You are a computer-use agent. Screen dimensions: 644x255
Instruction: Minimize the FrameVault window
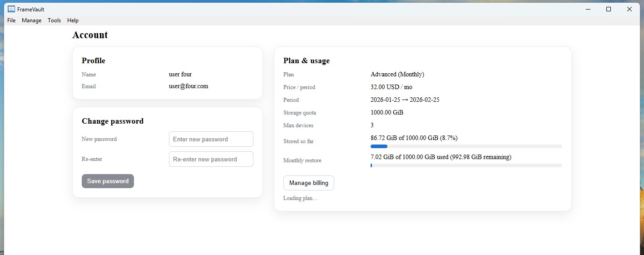coord(588,9)
